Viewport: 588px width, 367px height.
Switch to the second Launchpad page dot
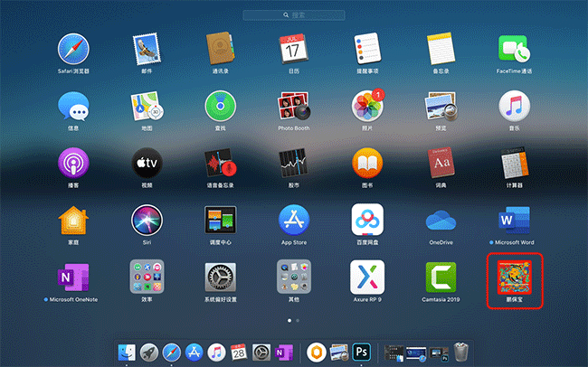pos(298,321)
